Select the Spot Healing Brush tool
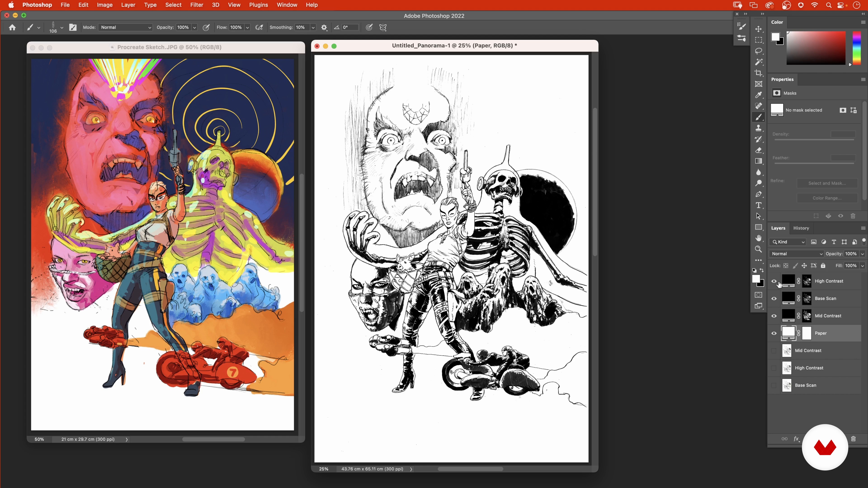This screenshot has width=868, height=488. (x=759, y=106)
